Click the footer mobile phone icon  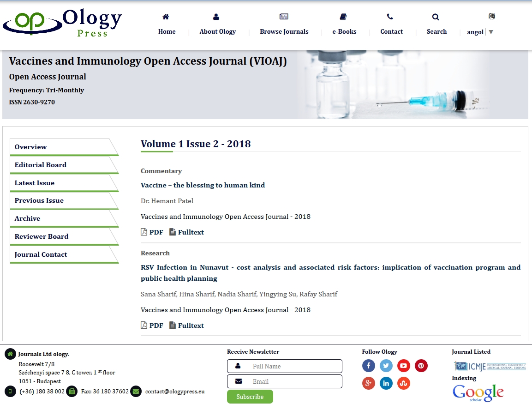pyautogui.click(x=10, y=392)
